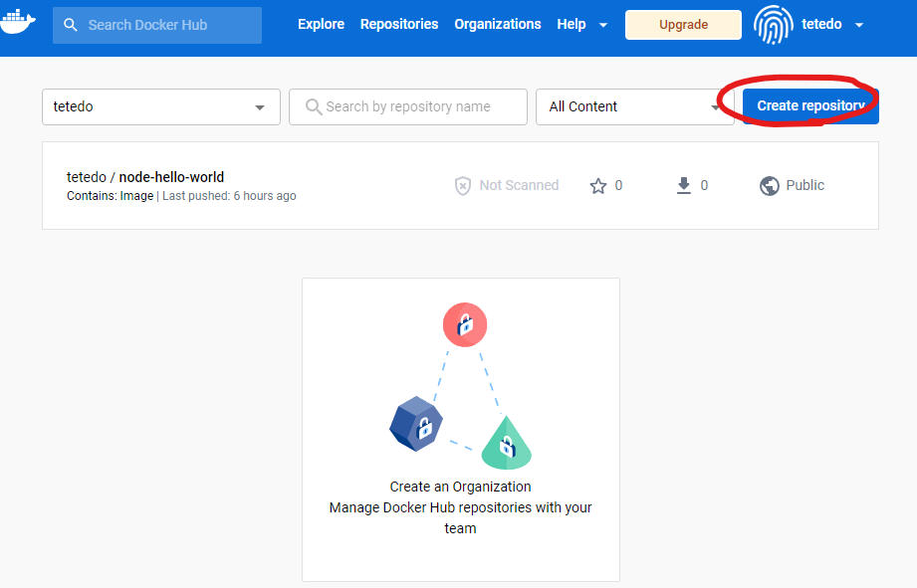Click the search-by-repository-name magnifier icon
Screen dimensions: 917x588
[314, 107]
